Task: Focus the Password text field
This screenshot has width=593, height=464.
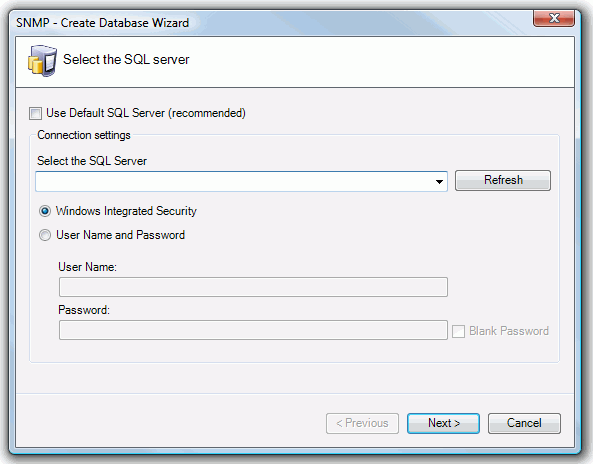Action: pos(253,330)
